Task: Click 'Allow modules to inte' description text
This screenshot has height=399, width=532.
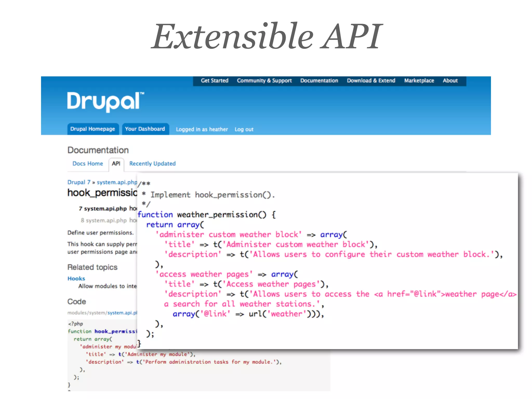Action: pyautogui.click(x=108, y=286)
